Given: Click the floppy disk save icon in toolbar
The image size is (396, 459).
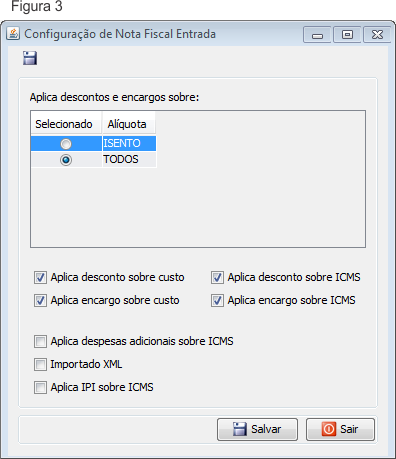Looking at the screenshot, I should pyautogui.click(x=30, y=58).
